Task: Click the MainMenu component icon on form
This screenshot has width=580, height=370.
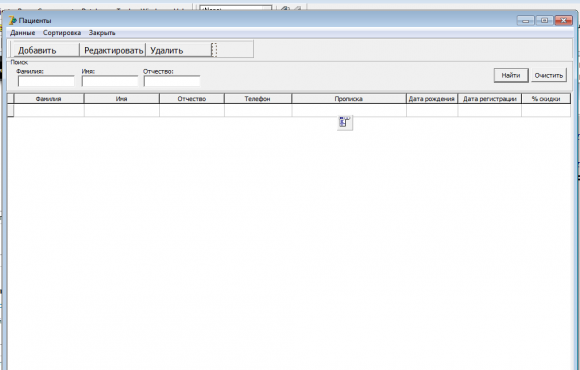Action: pos(345,122)
